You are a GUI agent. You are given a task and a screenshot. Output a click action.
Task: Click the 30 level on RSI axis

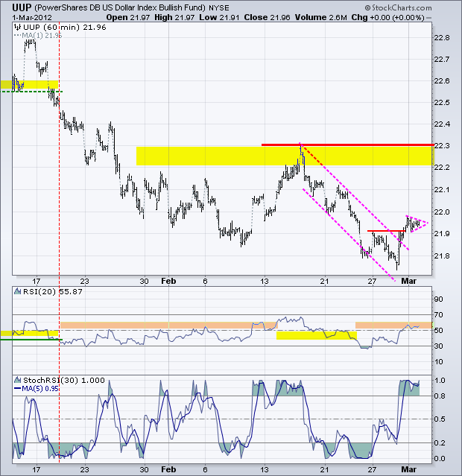point(438,346)
